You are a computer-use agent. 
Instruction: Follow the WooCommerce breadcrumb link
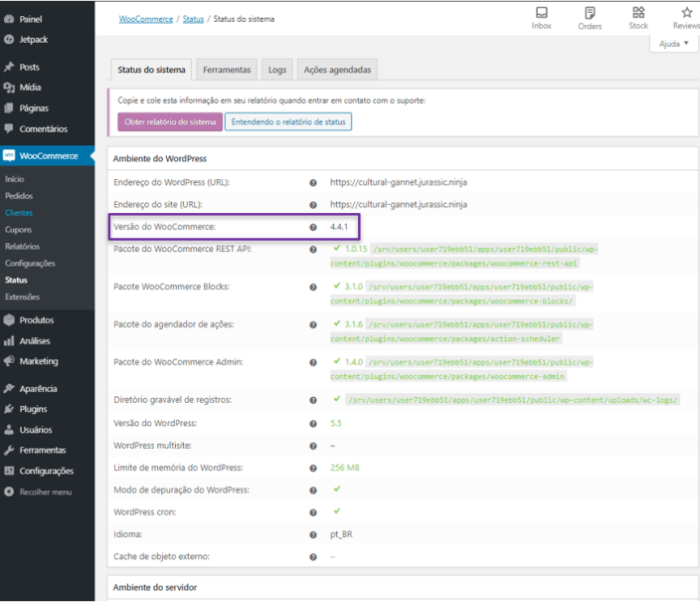(x=146, y=19)
